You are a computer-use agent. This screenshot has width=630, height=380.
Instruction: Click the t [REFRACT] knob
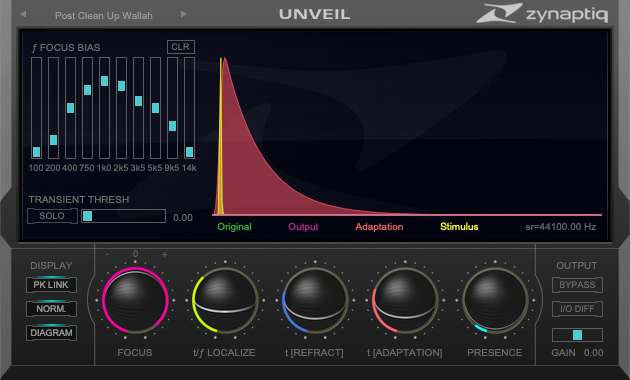[315, 300]
